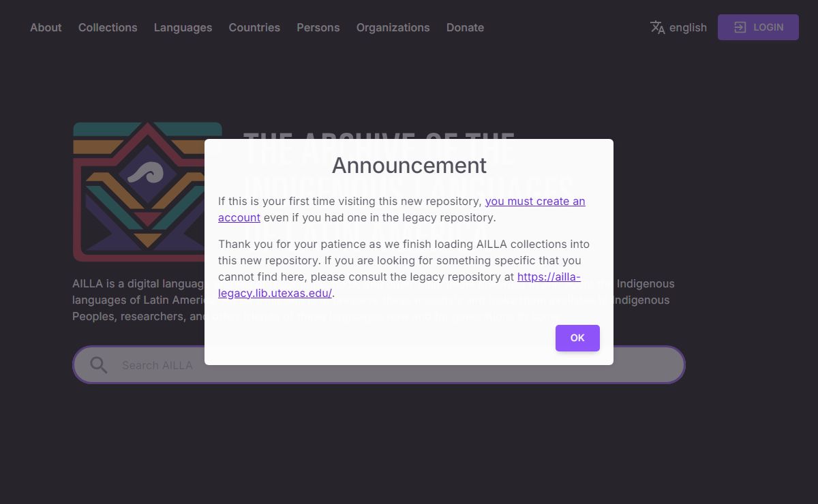Click the Announcement dialog heading

pos(409,166)
